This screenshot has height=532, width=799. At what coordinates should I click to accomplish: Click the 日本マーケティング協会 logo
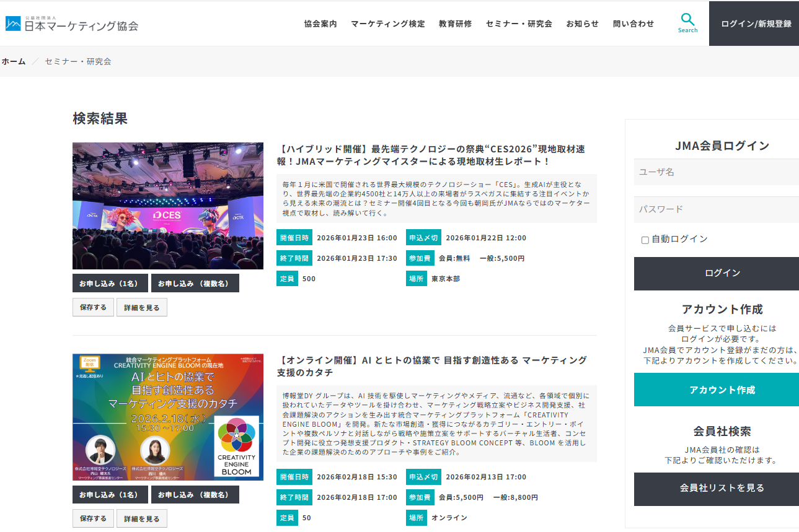[71, 23]
